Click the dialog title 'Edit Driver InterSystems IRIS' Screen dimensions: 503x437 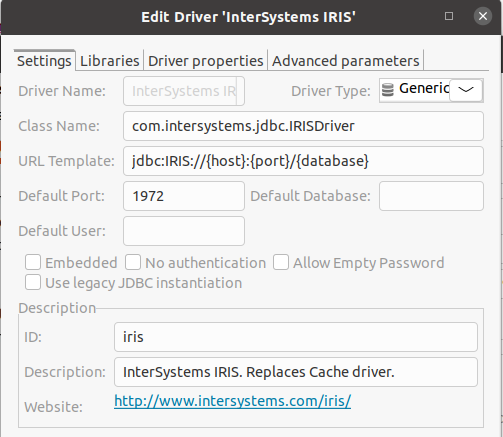coord(248,17)
